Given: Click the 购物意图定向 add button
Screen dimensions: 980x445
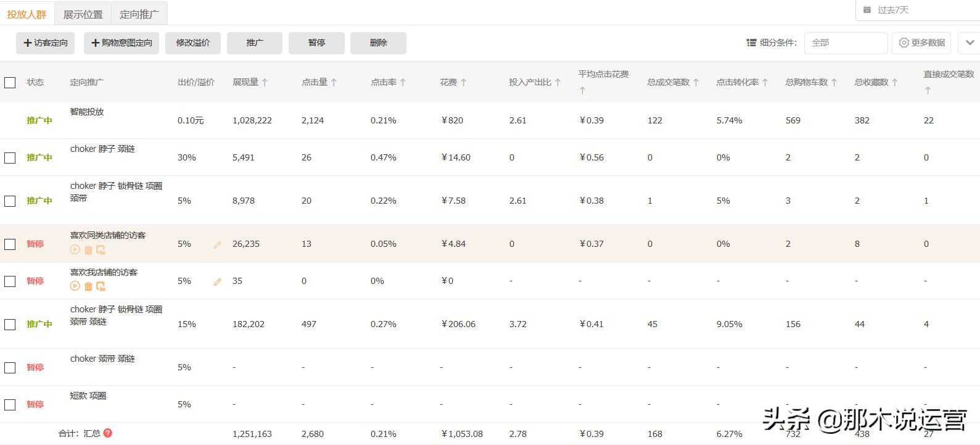Looking at the screenshot, I should coord(121,43).
